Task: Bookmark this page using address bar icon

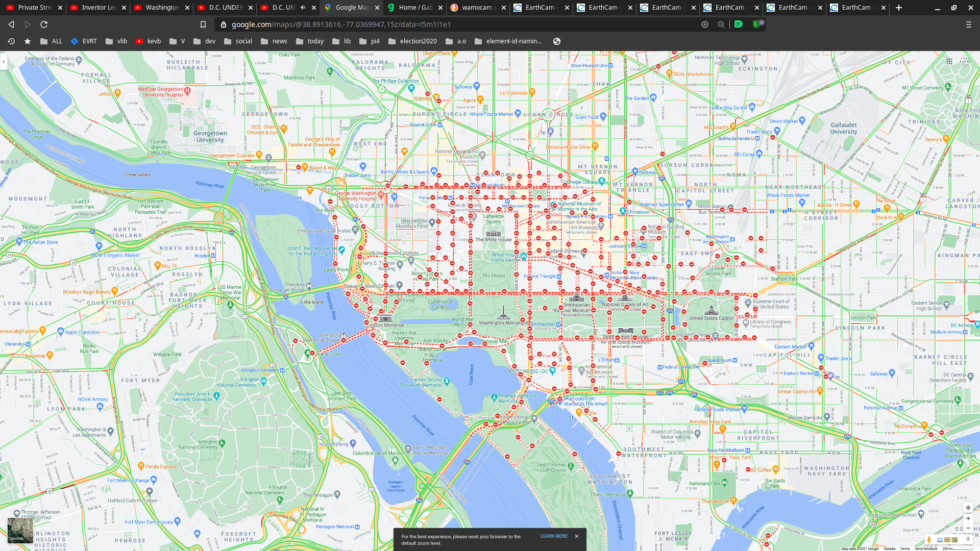Action: tap(203, 24)
